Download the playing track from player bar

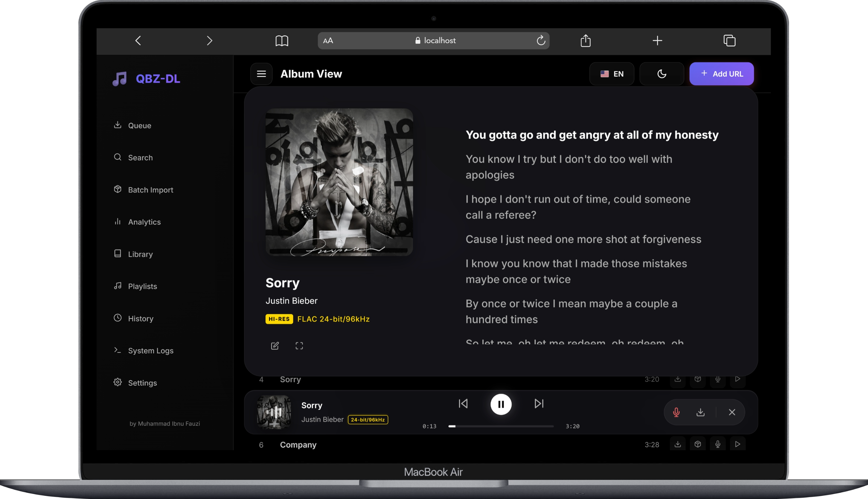(701, 412)
